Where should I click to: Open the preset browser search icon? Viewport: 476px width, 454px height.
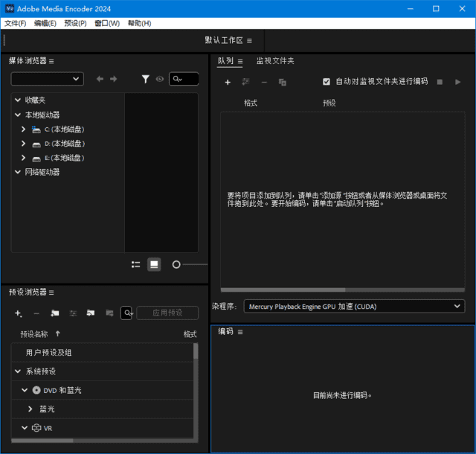coord(127,313)
